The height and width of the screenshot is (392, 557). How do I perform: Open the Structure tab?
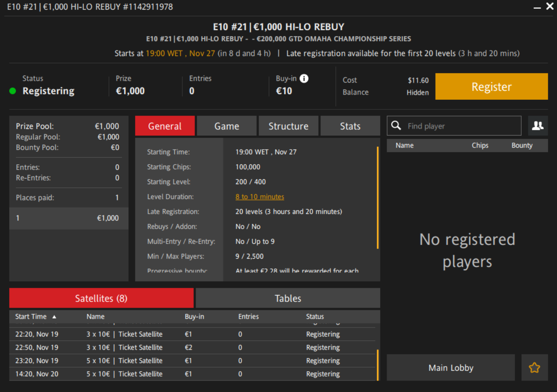[288, 126]
